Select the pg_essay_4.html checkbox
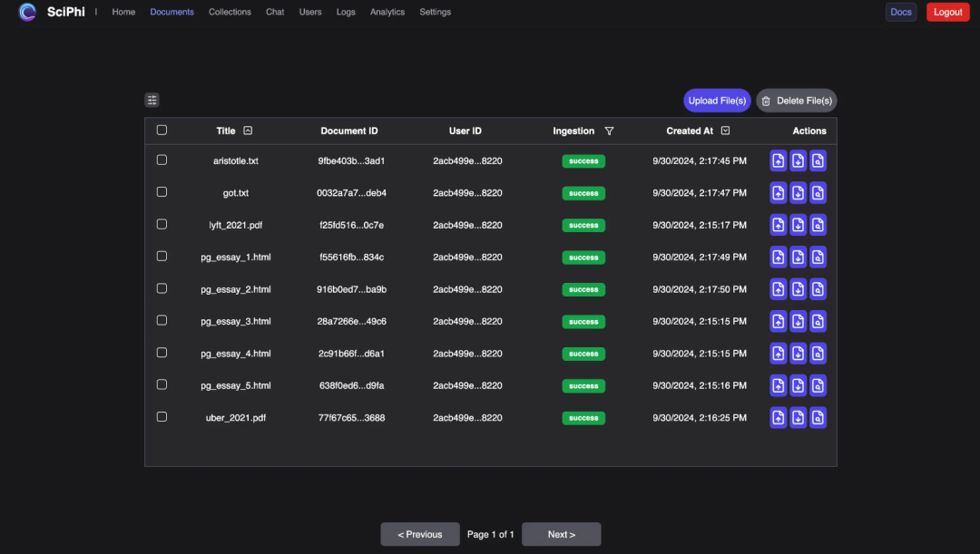Image resolution: width=980 pixels, height=554 pixels. tap(162, 353)
